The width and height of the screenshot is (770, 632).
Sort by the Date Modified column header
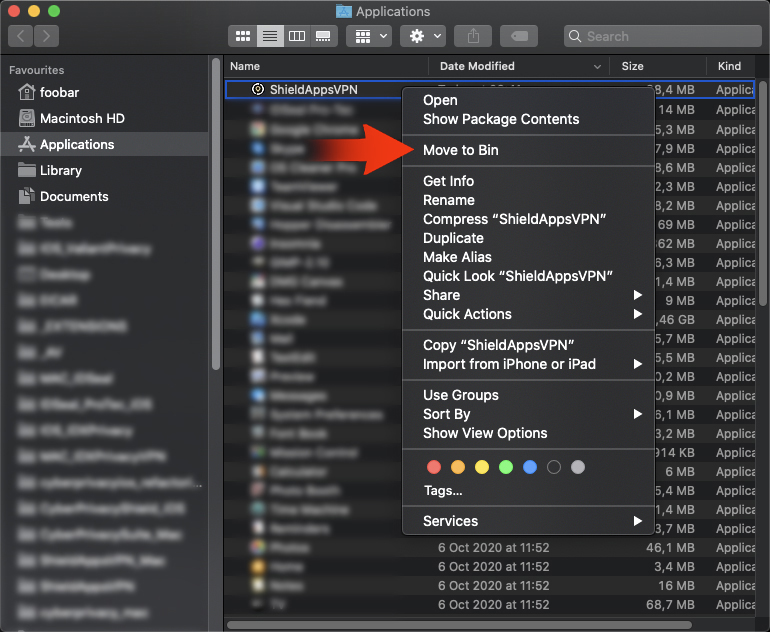coord(478,66)
